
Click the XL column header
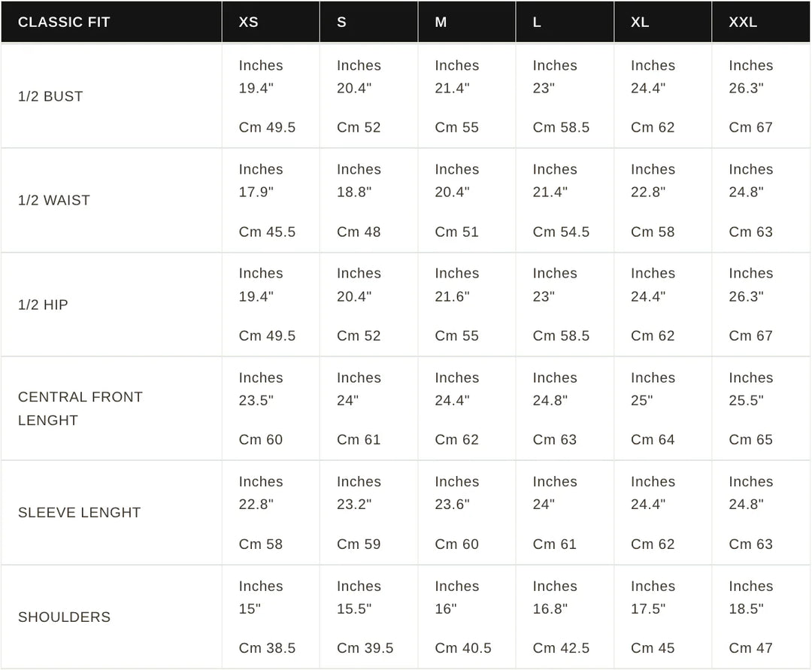pyautogui.click(x=640, y=22)
